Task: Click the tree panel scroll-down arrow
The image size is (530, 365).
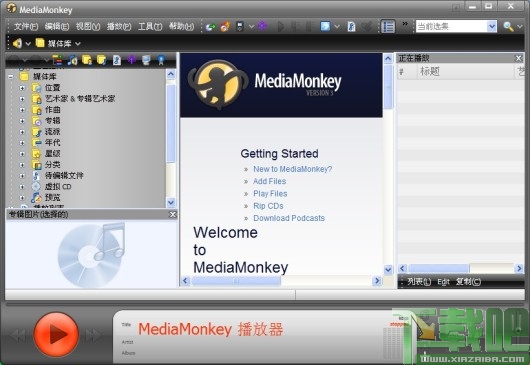Action: pos(171,202)
